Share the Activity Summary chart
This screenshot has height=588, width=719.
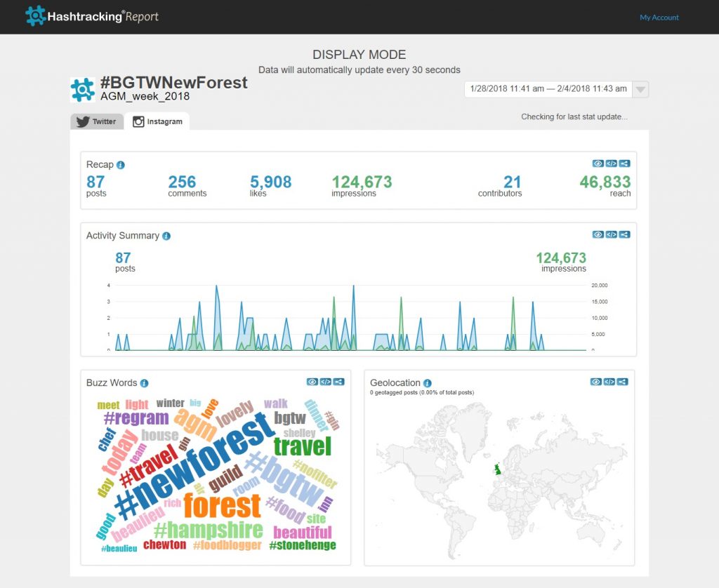pyautogui.click(x=624, y=234)
